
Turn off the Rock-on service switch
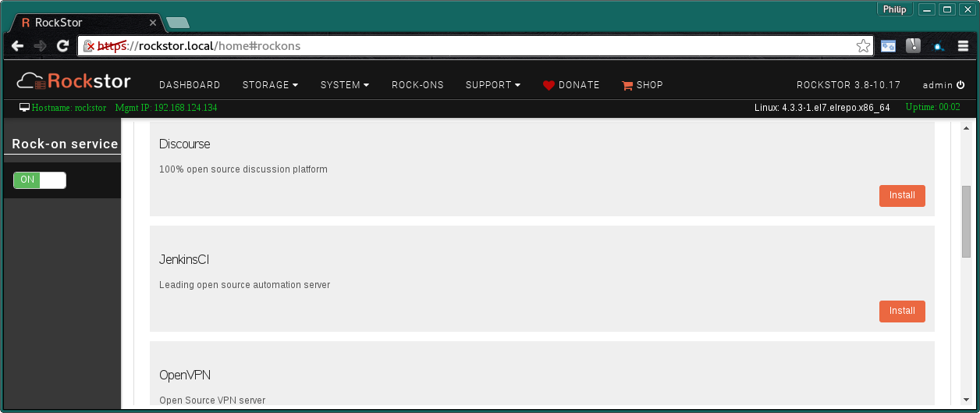[40, 180]
